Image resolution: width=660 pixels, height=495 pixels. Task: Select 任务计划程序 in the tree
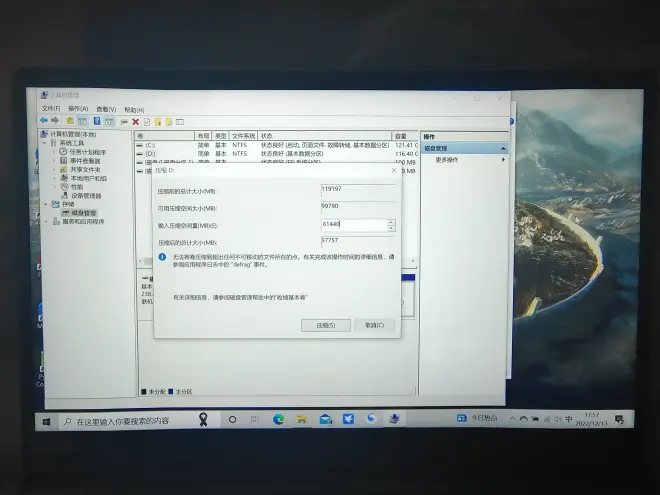click(88, 152)
